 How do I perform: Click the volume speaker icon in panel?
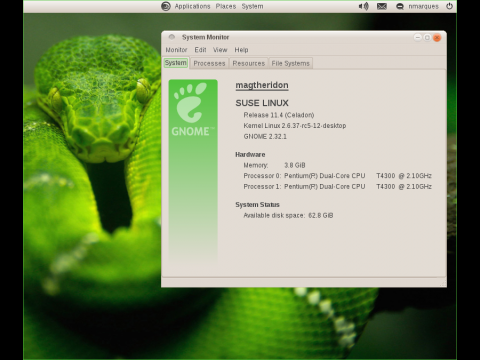coord(363,6)
